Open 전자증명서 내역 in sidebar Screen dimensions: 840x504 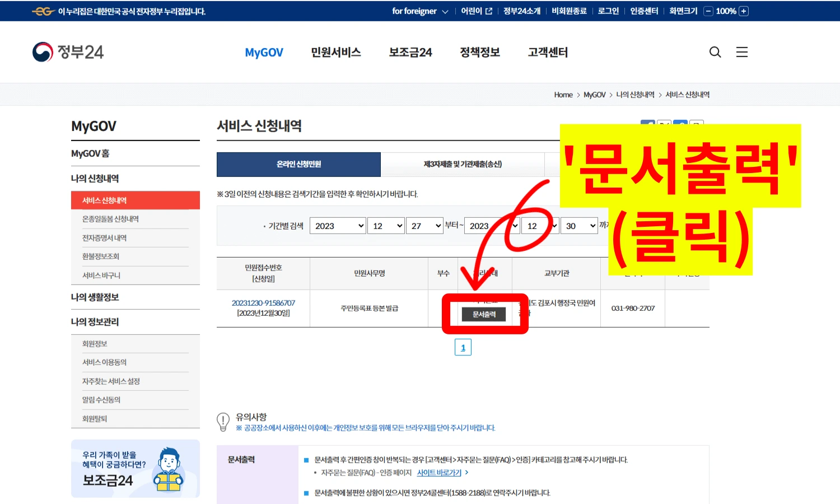104,238
